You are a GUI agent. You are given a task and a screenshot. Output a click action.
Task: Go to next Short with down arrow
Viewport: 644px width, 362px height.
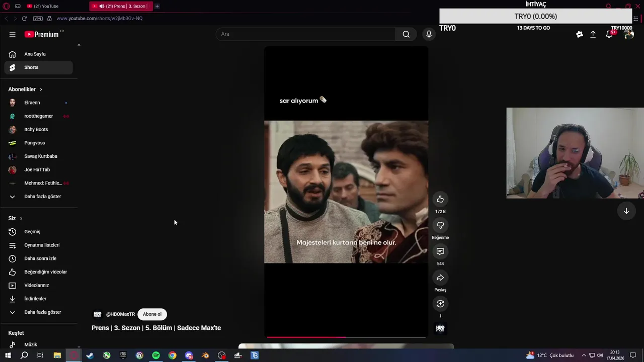click(626, 211)
